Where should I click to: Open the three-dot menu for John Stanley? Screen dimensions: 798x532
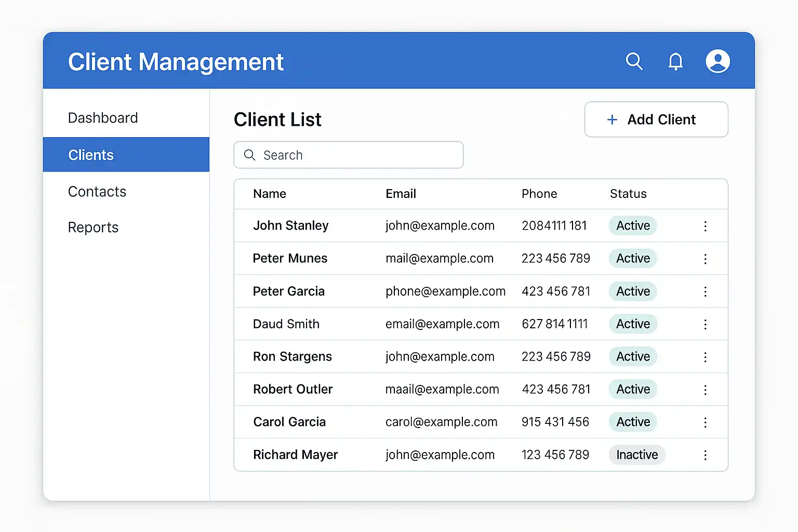tap(705, 226)
